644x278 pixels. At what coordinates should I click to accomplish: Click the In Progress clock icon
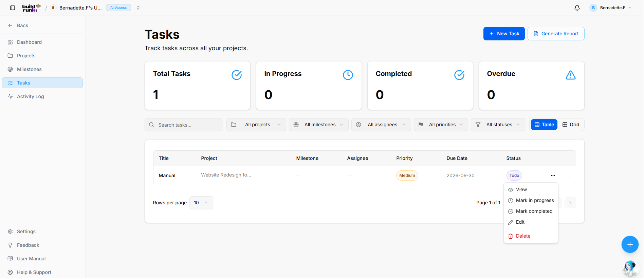pos(348,75)
